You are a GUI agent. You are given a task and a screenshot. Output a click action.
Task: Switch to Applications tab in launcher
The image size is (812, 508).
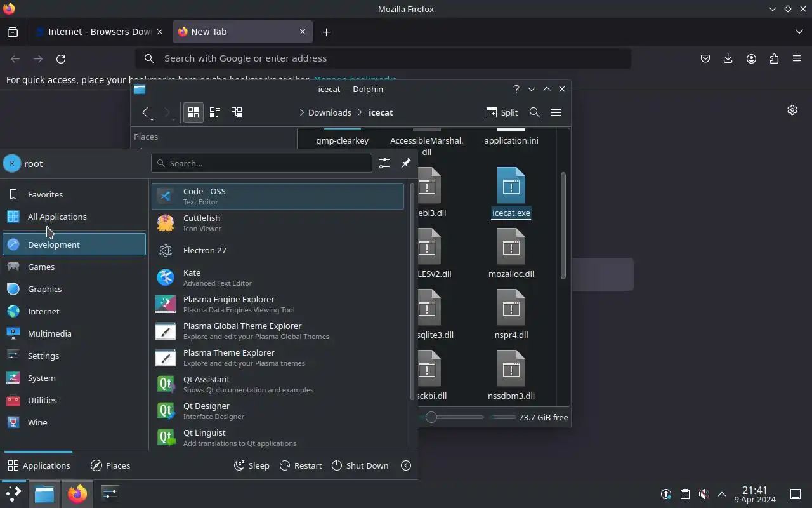point(39,465)
